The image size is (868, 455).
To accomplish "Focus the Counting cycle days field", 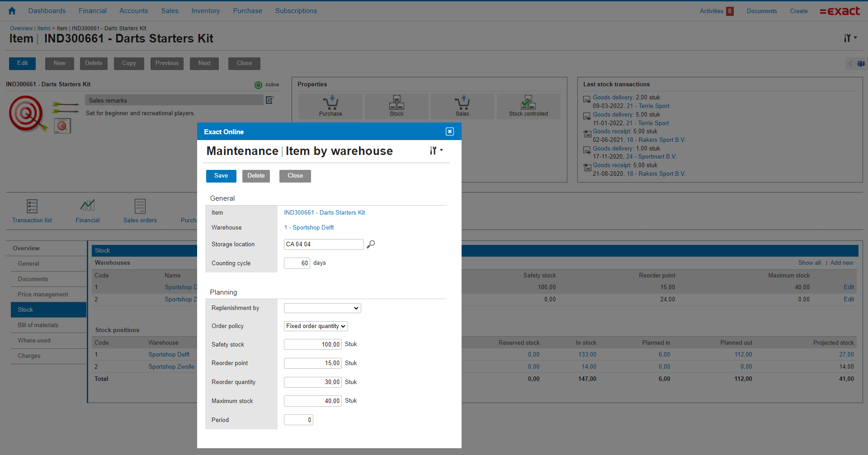I will coord(297,263).
